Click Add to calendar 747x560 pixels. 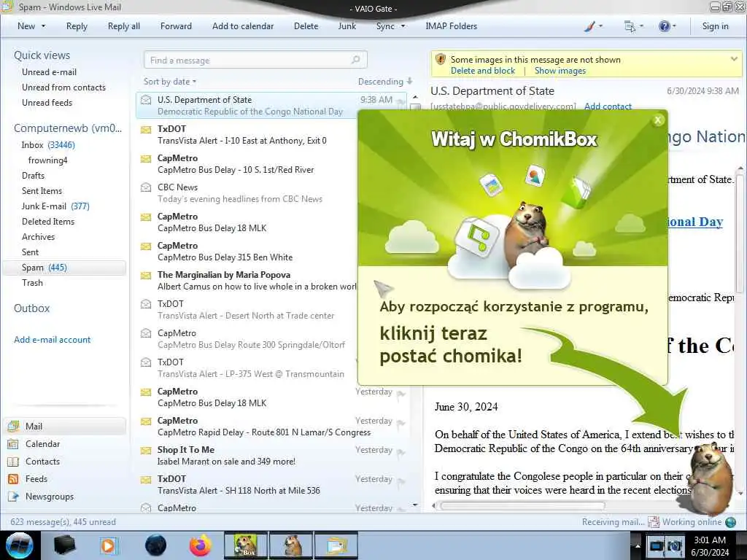243,26
